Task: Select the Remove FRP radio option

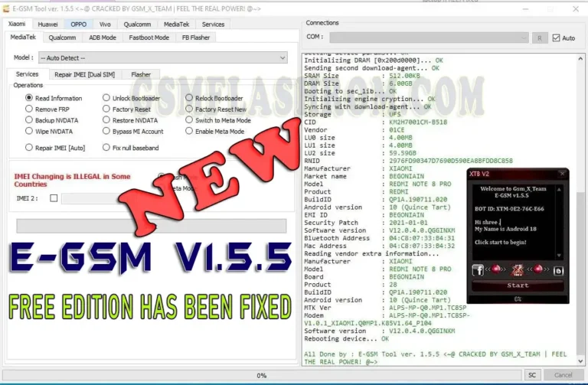Action: coord(30,109)
